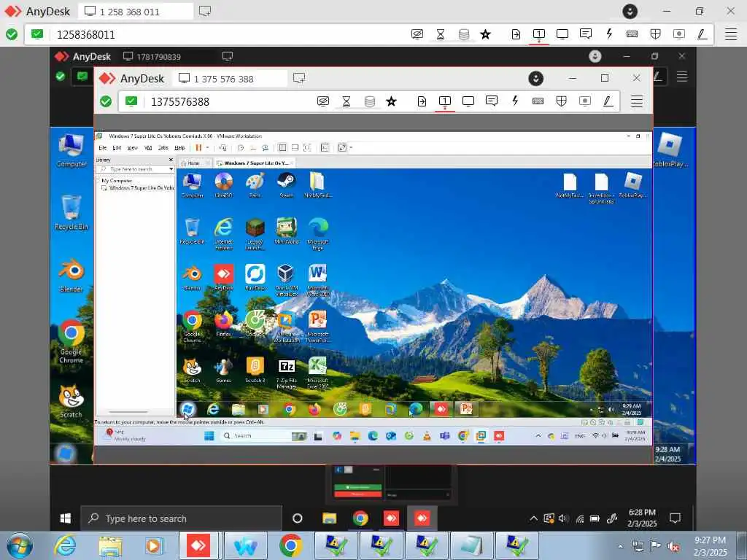Select the Firefox icon on the VM desktop

[223, 324]
